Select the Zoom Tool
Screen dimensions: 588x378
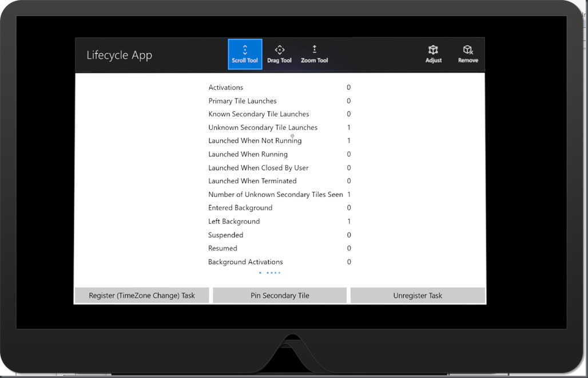pos(314,54)
